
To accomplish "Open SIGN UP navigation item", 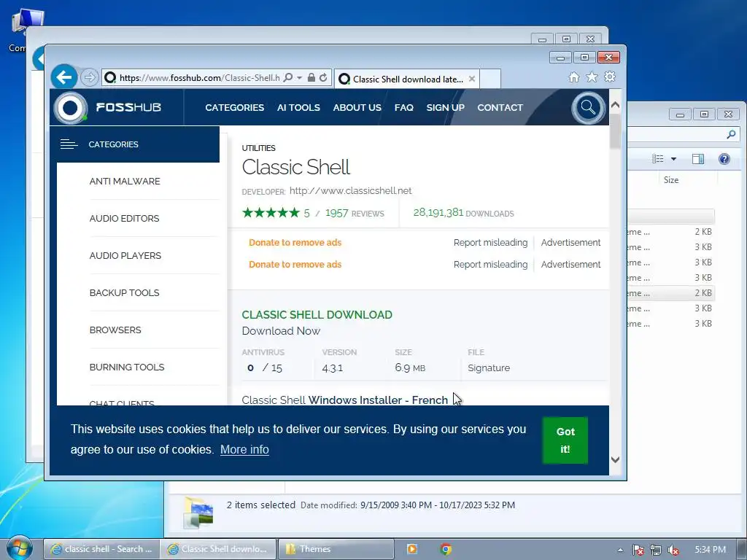I will coord(446,108).
